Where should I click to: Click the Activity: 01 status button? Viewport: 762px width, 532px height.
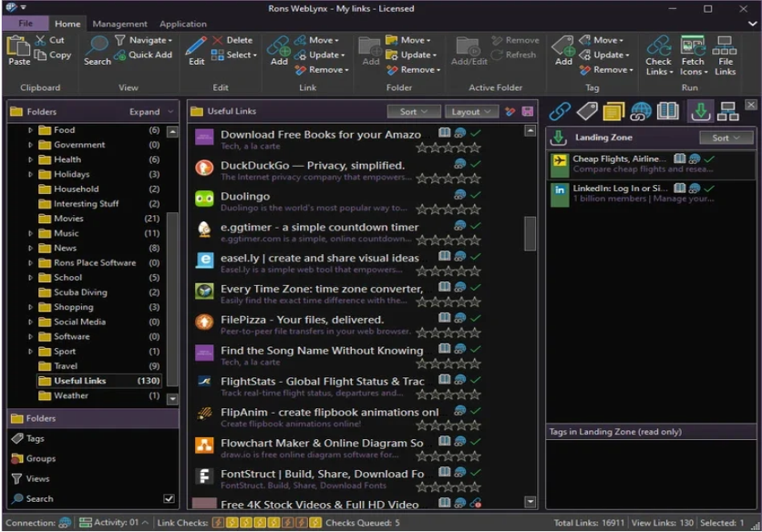pyautogui.click(x=114, y=522)
